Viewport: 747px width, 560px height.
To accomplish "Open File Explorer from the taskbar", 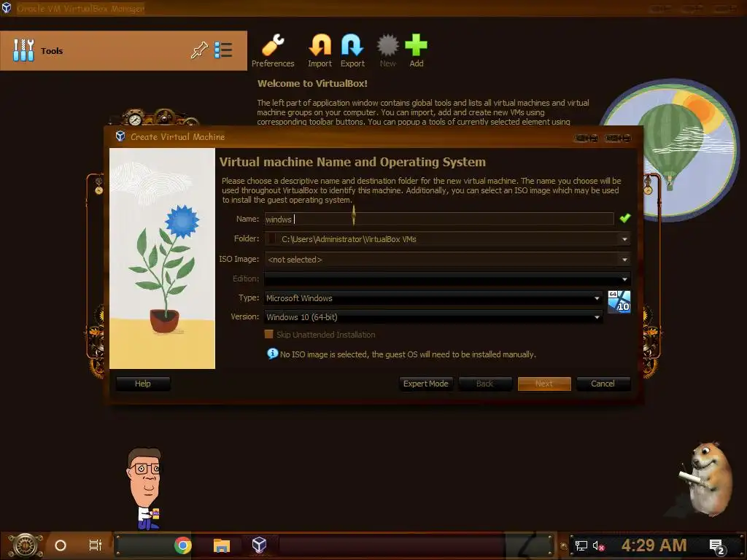I will [222, 545].
